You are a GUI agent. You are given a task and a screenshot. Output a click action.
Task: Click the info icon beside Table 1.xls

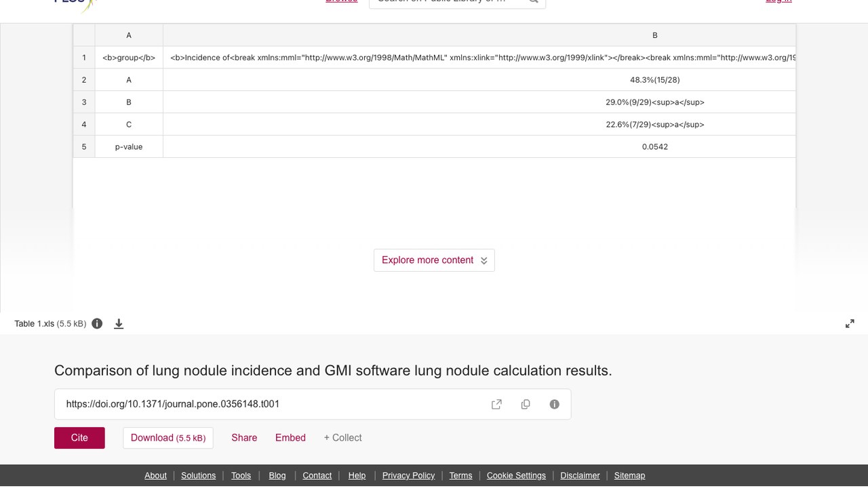[97, 323]
